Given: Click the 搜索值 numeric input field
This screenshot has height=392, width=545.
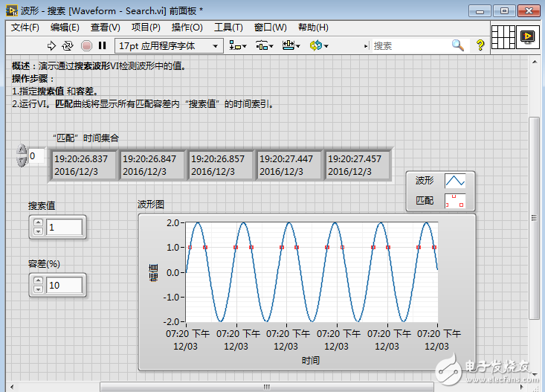Looking at the screenshot, I should [x=64, y=227].
